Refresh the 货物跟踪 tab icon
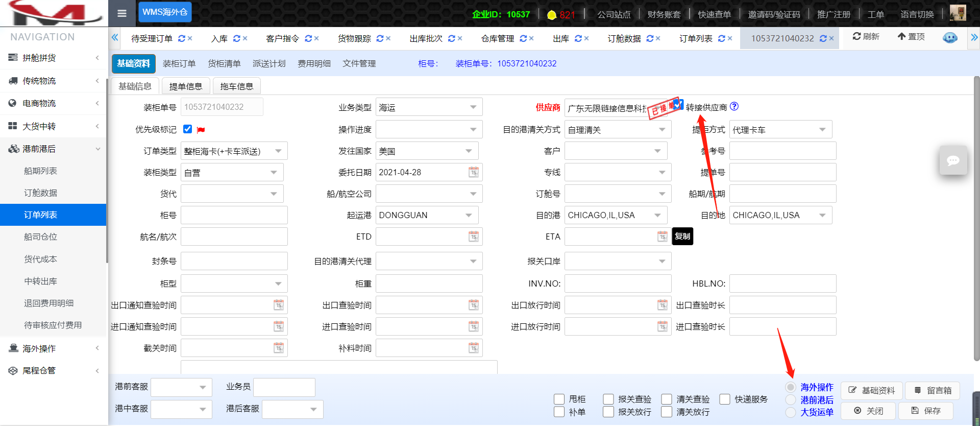 point(380,38)
